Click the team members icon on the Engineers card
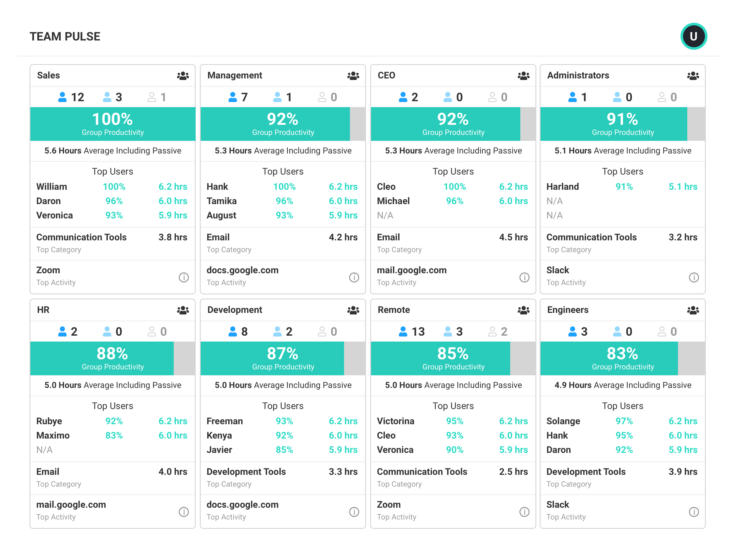 tap(694, 310)
